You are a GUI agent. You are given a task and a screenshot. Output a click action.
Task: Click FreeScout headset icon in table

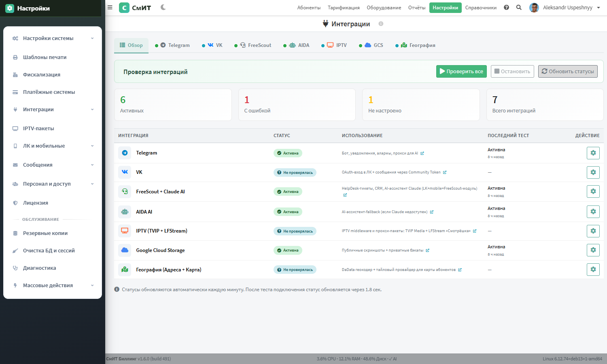coord(125,191)
